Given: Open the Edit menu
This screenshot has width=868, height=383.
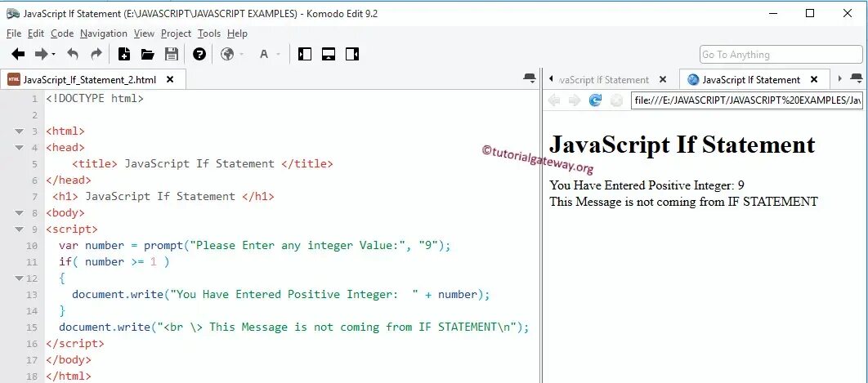Looking at the screenshot, I should [x=36, y=33].
